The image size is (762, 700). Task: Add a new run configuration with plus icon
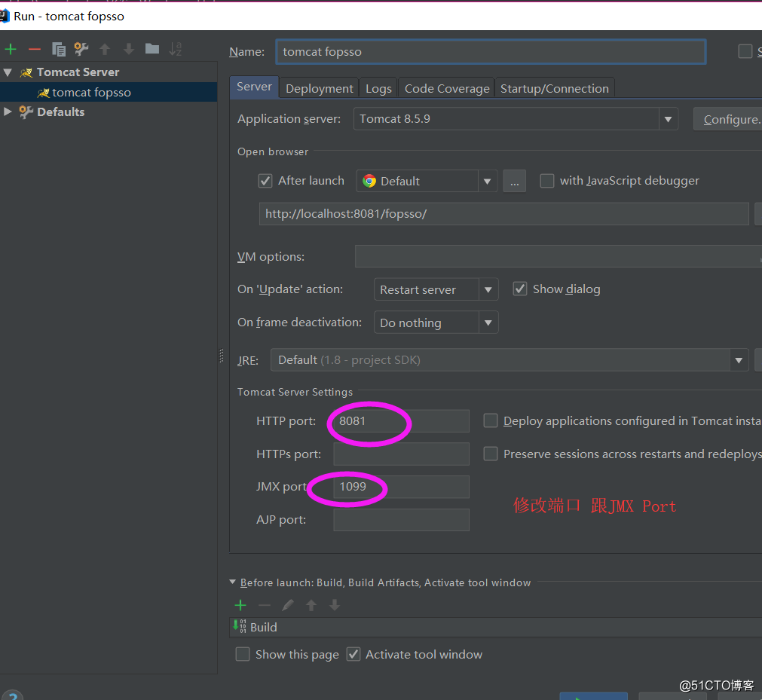pos(11,49)
